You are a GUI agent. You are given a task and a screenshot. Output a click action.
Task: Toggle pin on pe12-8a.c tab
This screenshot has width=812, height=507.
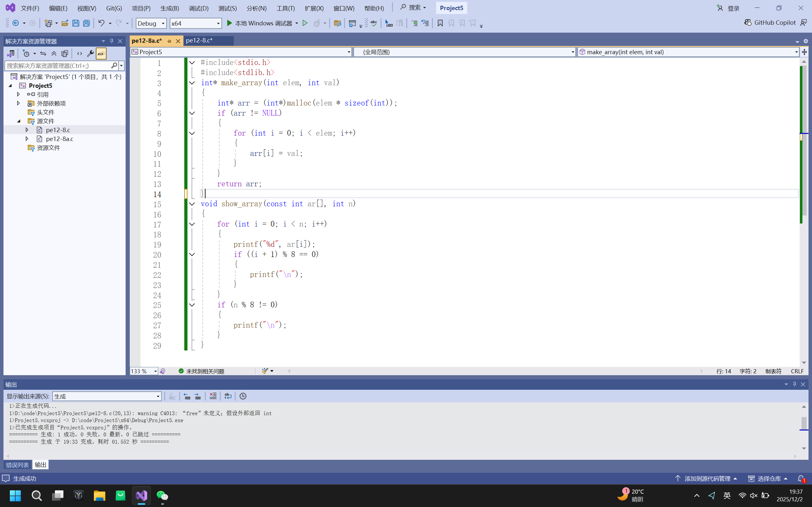169,41
